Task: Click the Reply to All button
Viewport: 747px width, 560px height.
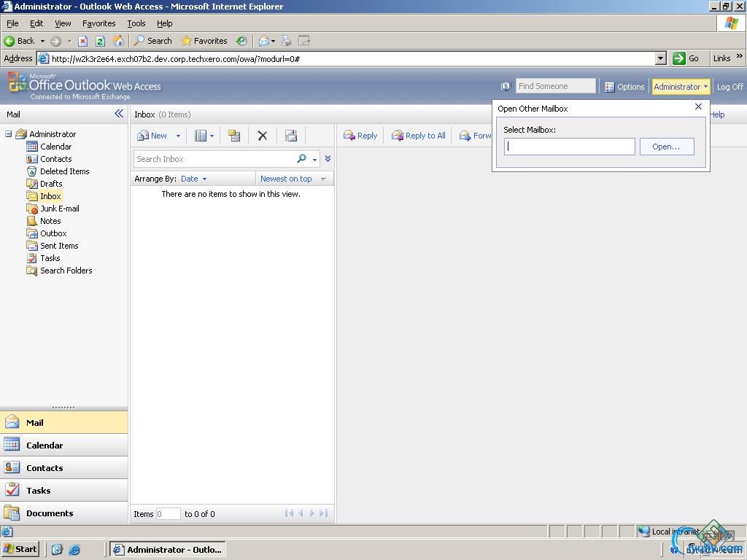Action: tap(418, 136)
